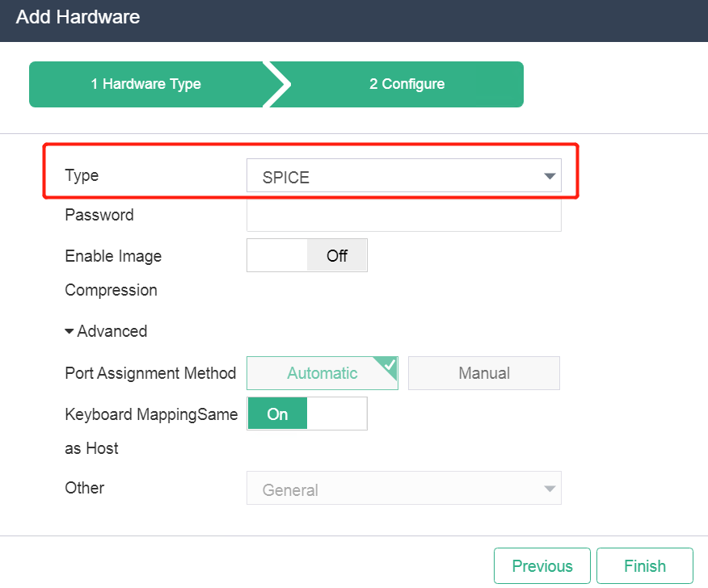
Task: Collapse the Advanced section triangle
Action: point(69,331)
